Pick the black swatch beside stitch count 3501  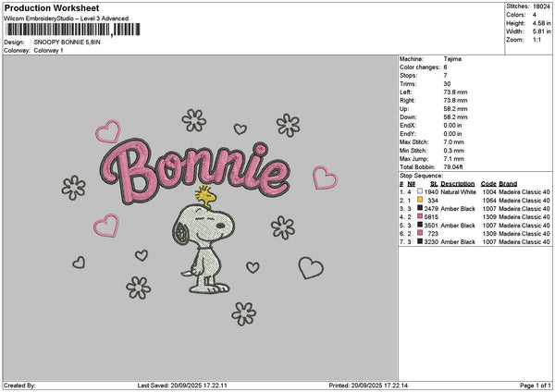click(420, 225)
